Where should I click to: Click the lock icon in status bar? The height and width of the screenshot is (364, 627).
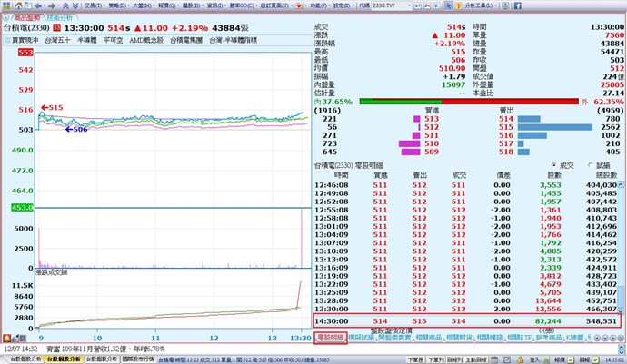(520, 359)
